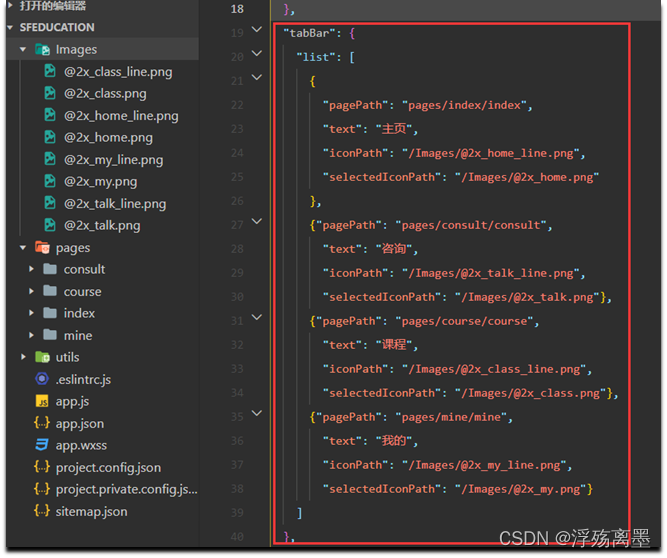Click the green utils folder icon
Viewport: 667px width, 558px height.
(x=43, y=357)
